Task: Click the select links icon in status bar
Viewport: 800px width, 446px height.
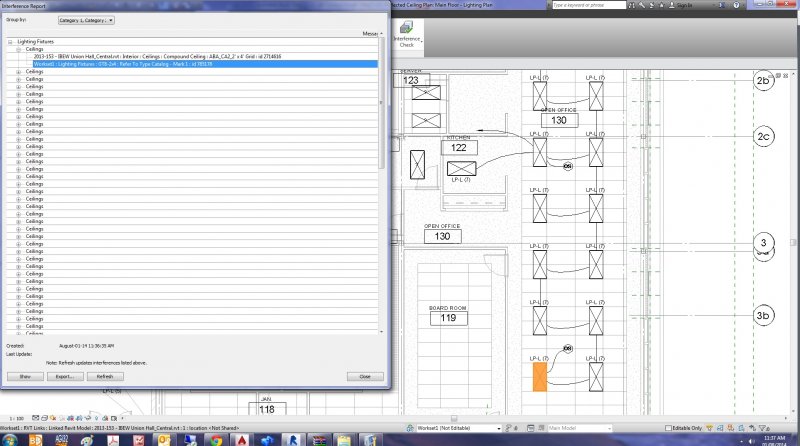Action: coord(710,428)
